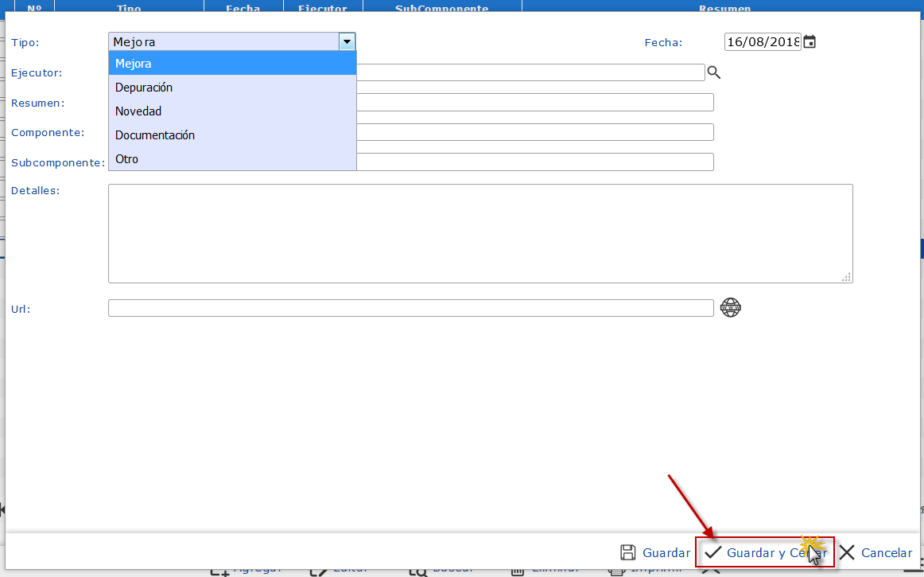Screen dimensions: 924x577
Task: Choose Otro from the Tipo list
Action: (233, 158)
